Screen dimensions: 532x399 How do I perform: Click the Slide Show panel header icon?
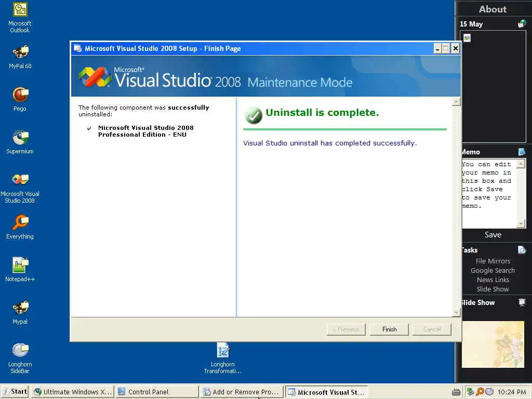click(x=522, y=302)
